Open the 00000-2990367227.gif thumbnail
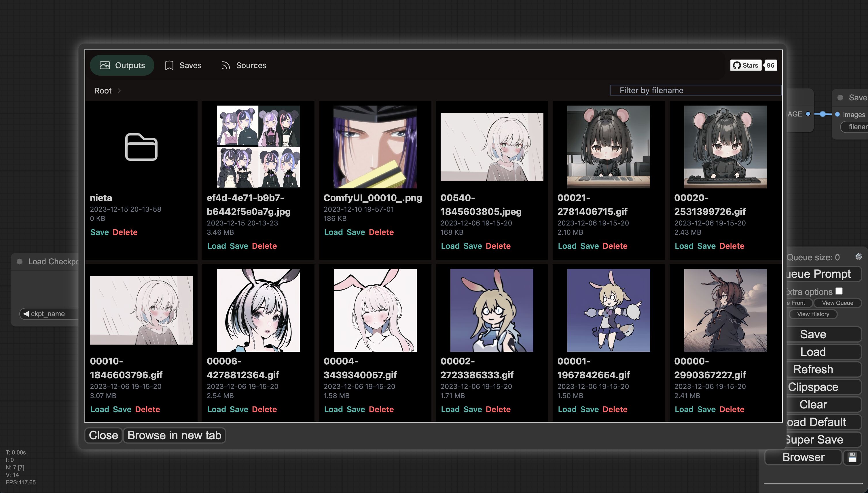868x493 pixels. [x=725, y=310]
